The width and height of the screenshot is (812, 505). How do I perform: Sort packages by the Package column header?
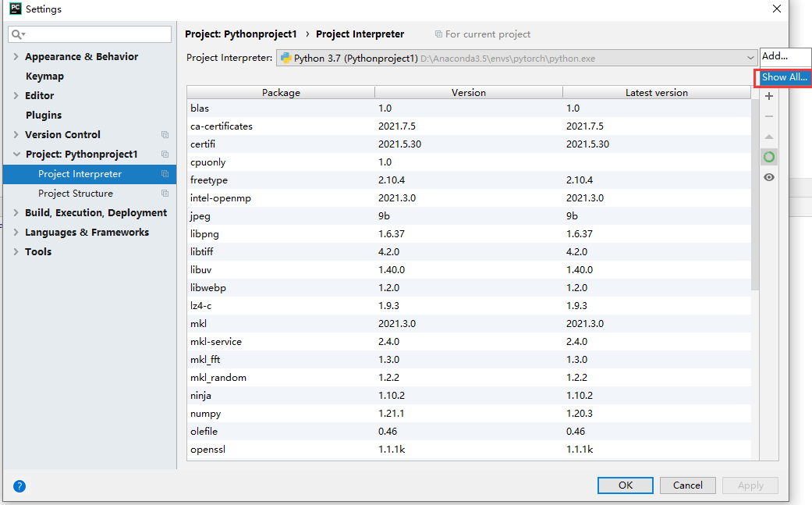pos(281,93)
